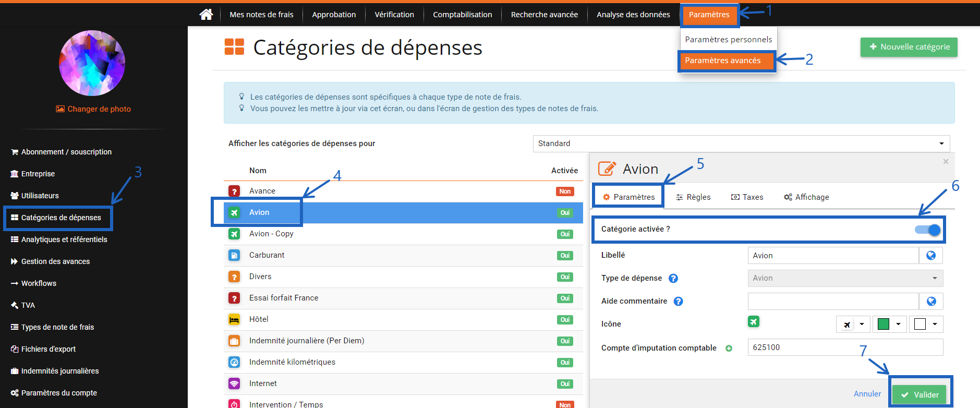Viewport: 980px width, 408px height.
Task: Go to the home icon
Action: (206, 14)
